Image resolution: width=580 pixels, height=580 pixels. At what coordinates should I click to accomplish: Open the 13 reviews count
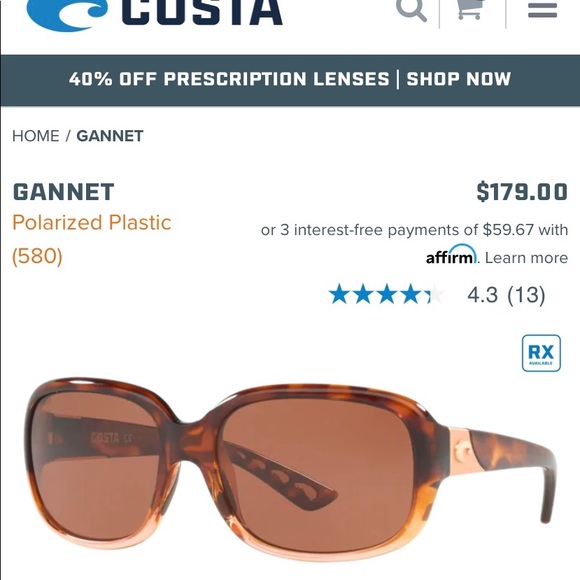[526, 295]
